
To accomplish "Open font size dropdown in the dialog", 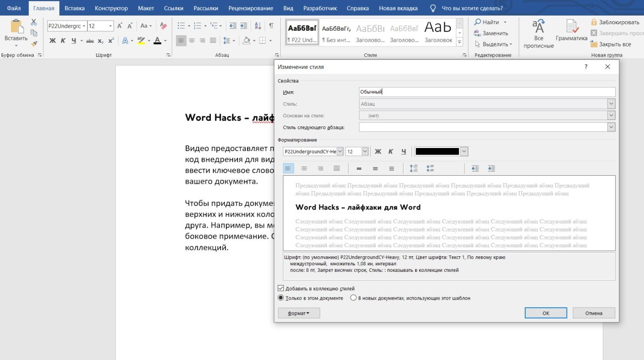I will pos(365,152).
